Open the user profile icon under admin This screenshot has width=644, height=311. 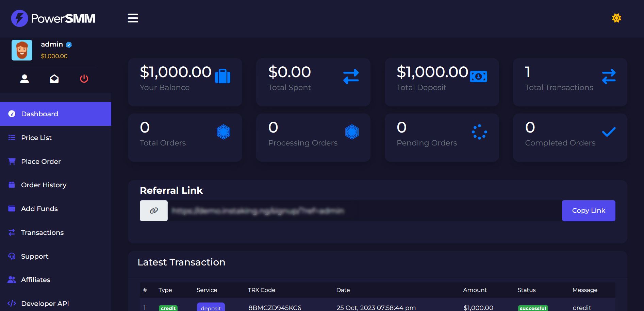[24, 79]
